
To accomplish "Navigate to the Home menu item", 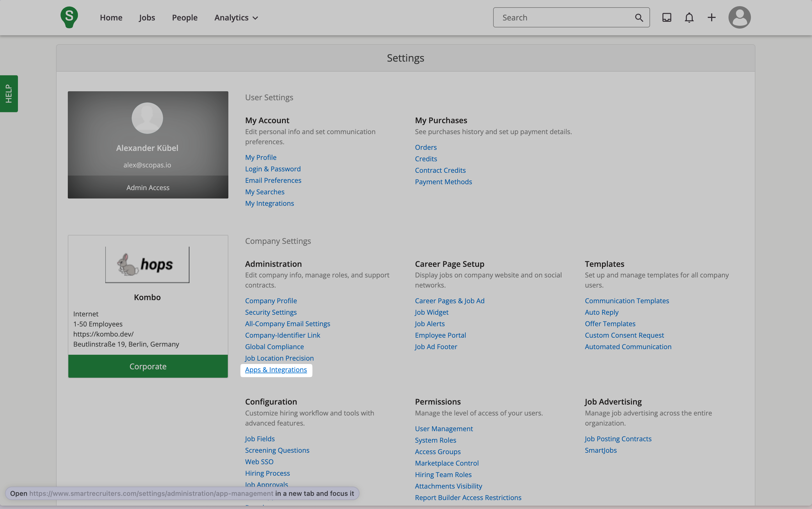I will click(x=111, y=18).
